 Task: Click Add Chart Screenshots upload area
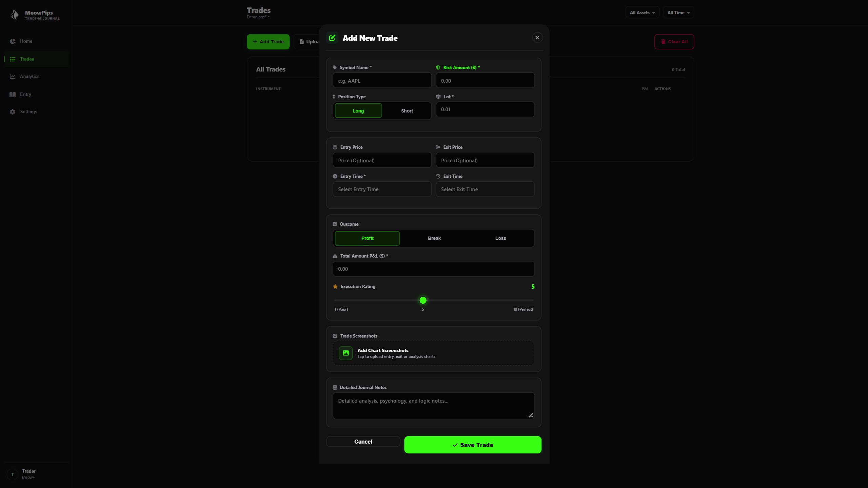[x=434, y=353]
